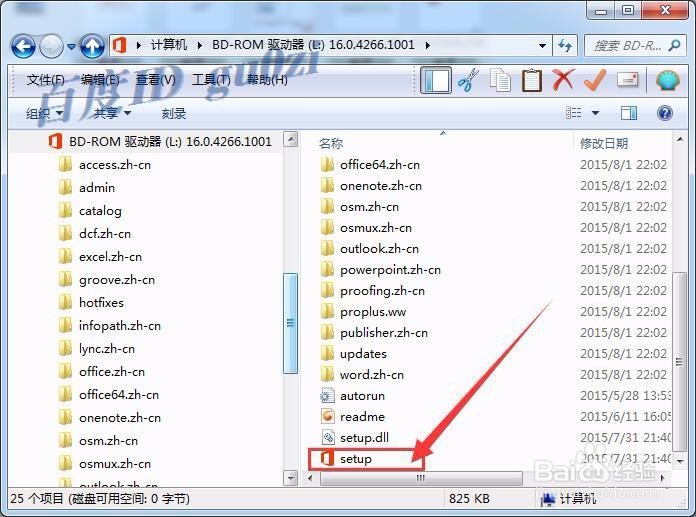
Task: Select catalog folder in tree
Action: tap(90, 211)
